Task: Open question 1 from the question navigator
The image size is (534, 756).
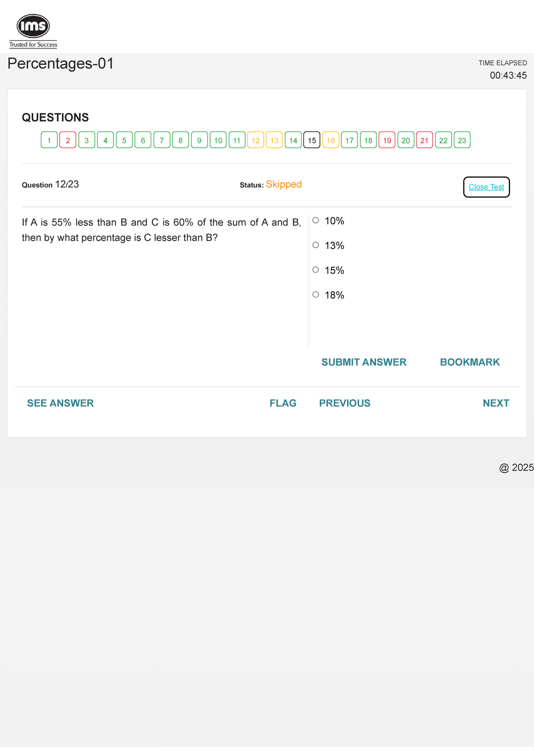Action: [x=49, y=140]
